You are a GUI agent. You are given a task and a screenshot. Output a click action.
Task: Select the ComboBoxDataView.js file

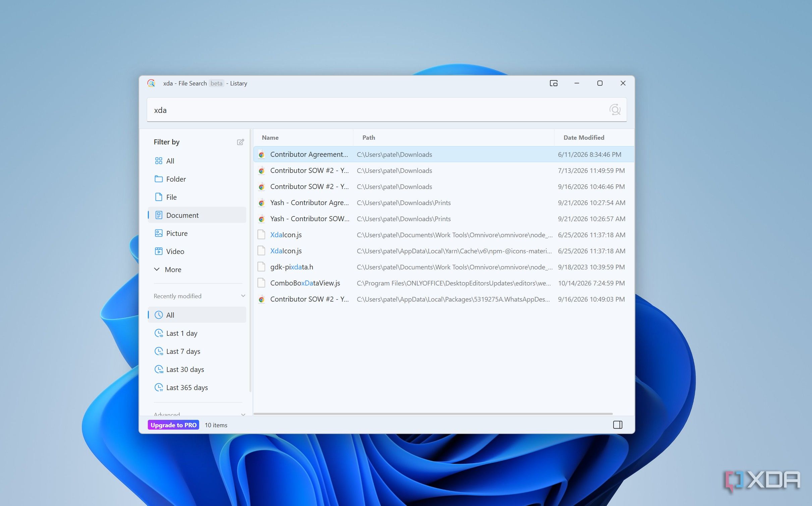(x=444, y=283)
